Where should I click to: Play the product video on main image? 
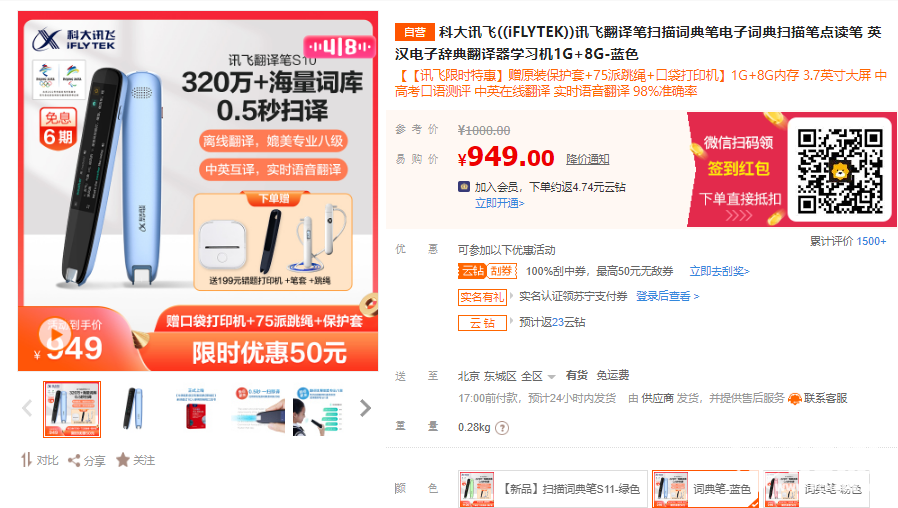54,333
